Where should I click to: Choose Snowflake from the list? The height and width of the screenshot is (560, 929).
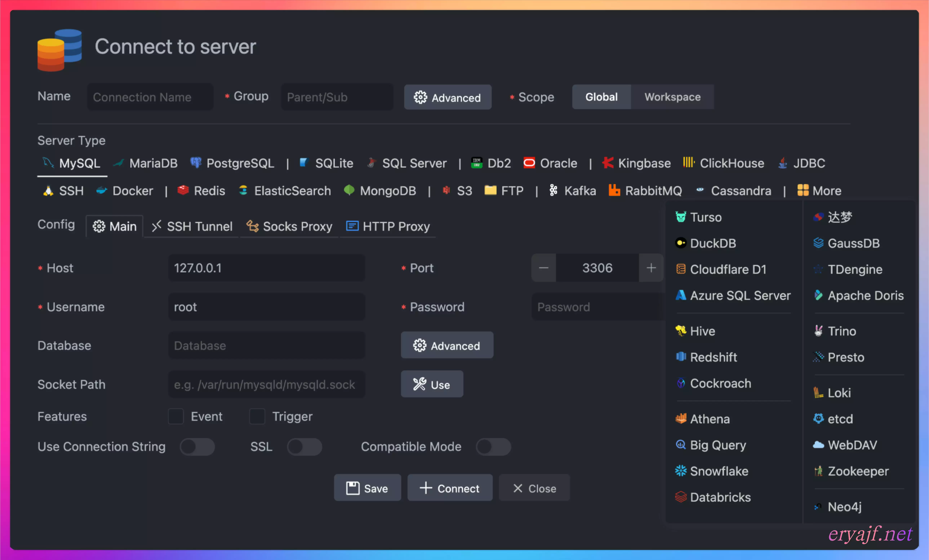(711, 471)
